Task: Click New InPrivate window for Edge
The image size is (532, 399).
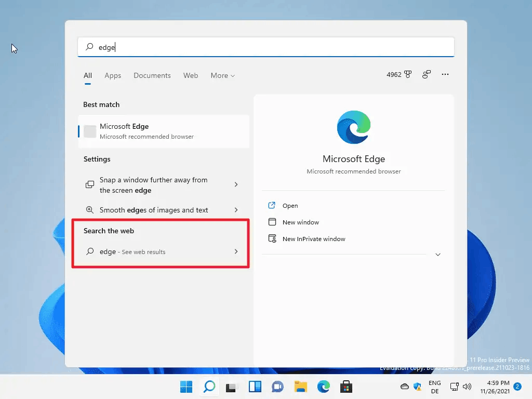Action: point(313,238)
